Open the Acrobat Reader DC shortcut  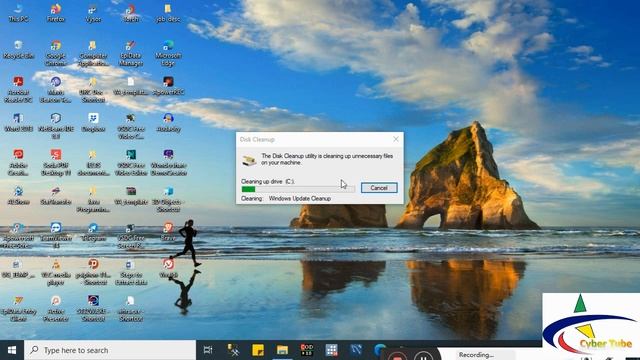(x=18, y=89)
